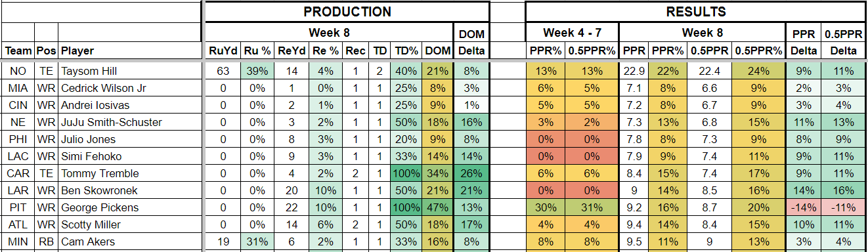Select Ben Skowronek's 21% DOM Delta cell

[471, 190]
